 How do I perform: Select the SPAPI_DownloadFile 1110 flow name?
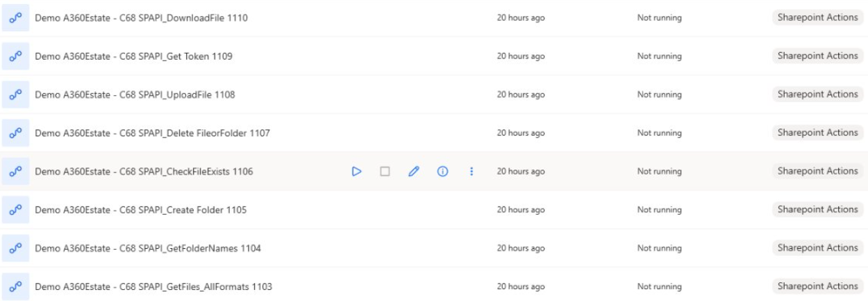(142, 18)
